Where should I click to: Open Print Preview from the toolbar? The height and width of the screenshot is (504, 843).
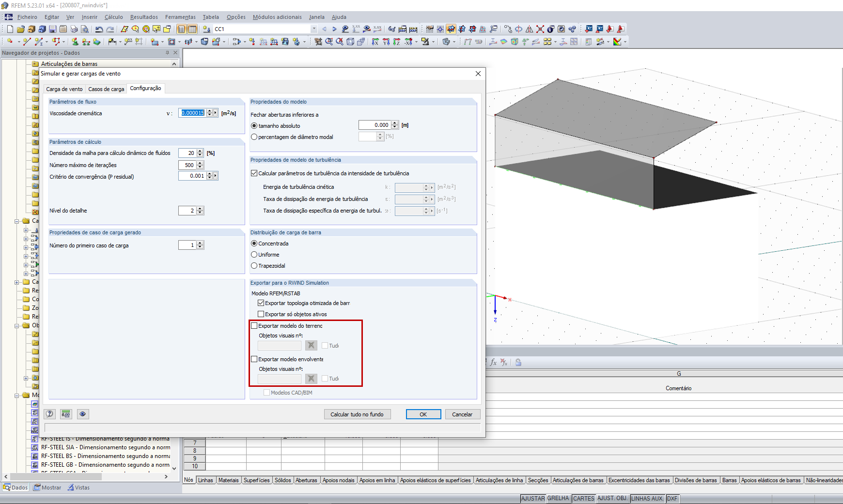click(85, 29)
